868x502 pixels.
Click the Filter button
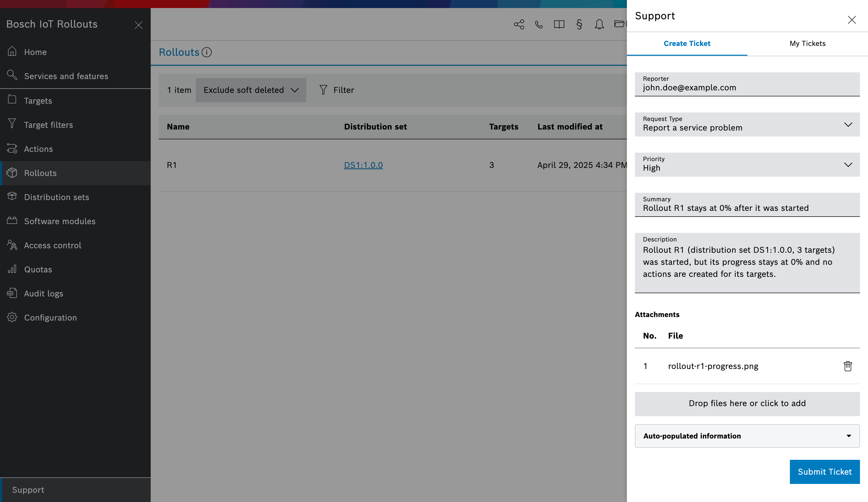(x=337, y=90)
